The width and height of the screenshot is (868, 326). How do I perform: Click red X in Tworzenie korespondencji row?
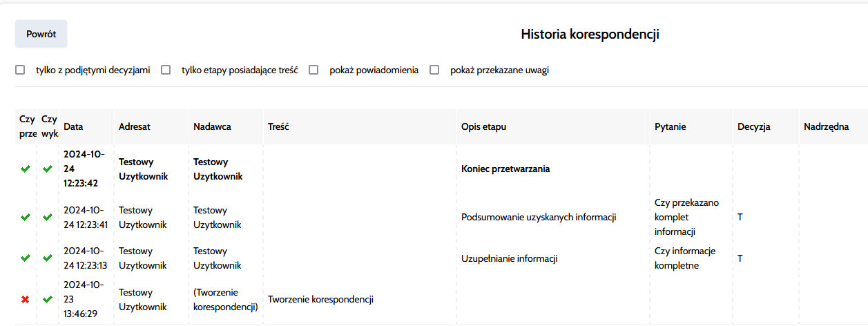point(26,300)
